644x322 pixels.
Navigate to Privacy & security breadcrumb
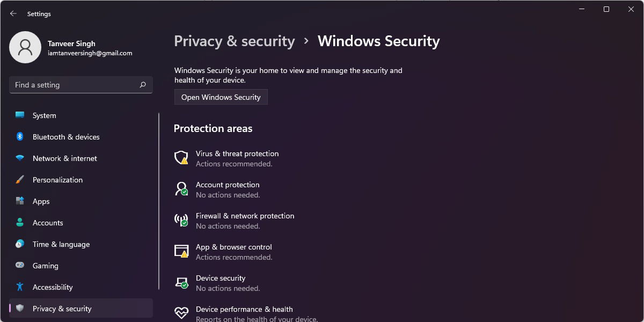235,41
